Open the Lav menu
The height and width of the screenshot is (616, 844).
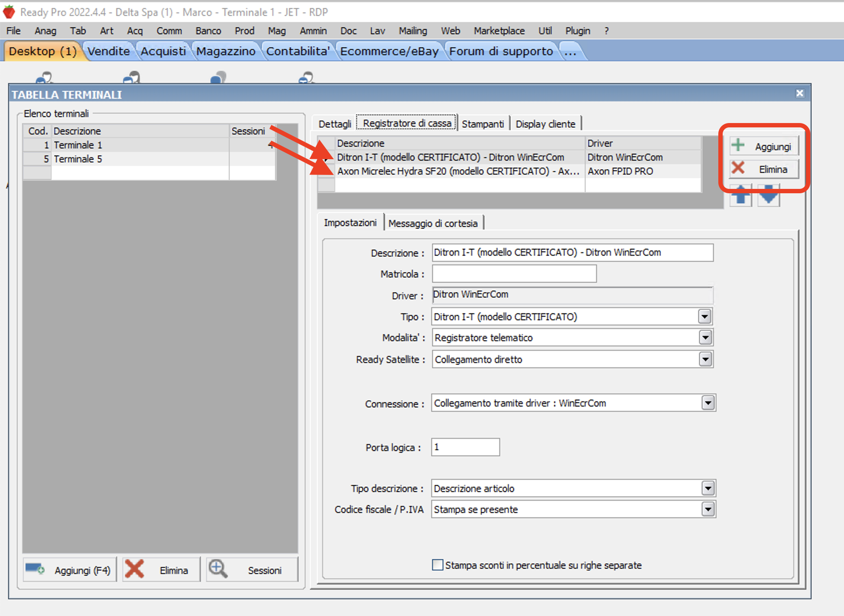point(377,31)
